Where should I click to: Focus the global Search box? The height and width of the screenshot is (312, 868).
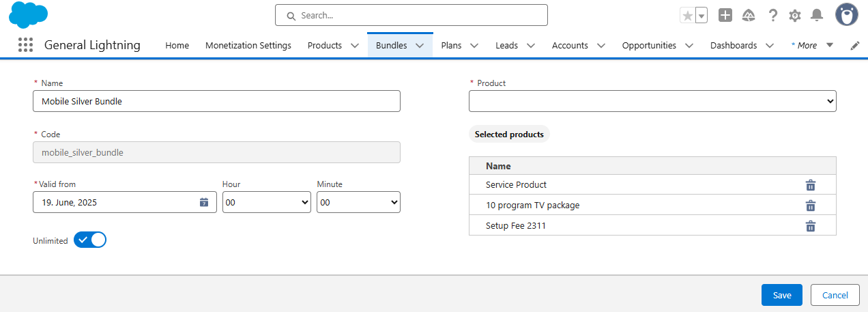click(x=411, y=15)
